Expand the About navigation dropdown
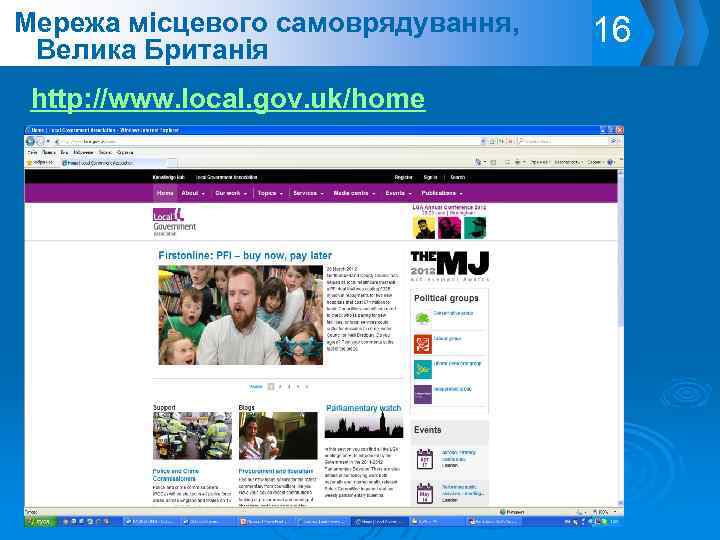 193,193
